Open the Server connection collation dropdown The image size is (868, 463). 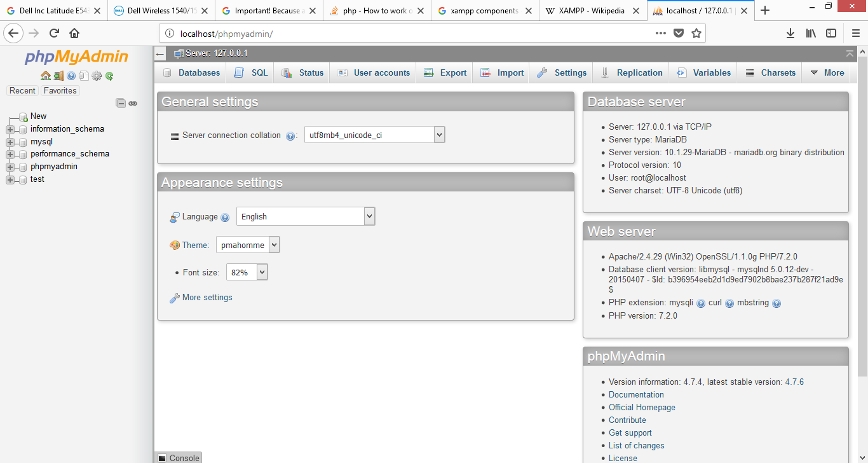tap(375, 135)
